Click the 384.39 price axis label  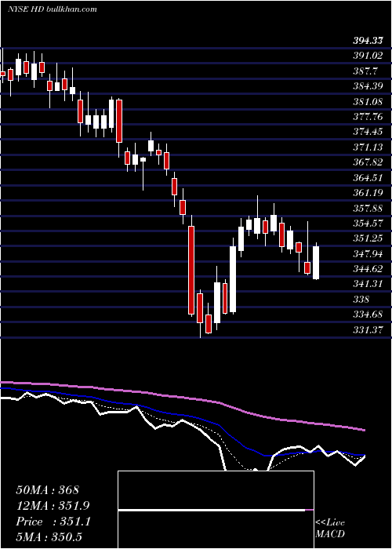367,86
